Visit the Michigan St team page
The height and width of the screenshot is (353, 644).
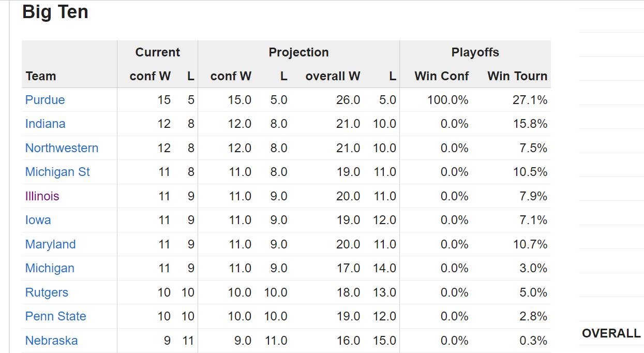pos(57,172)
